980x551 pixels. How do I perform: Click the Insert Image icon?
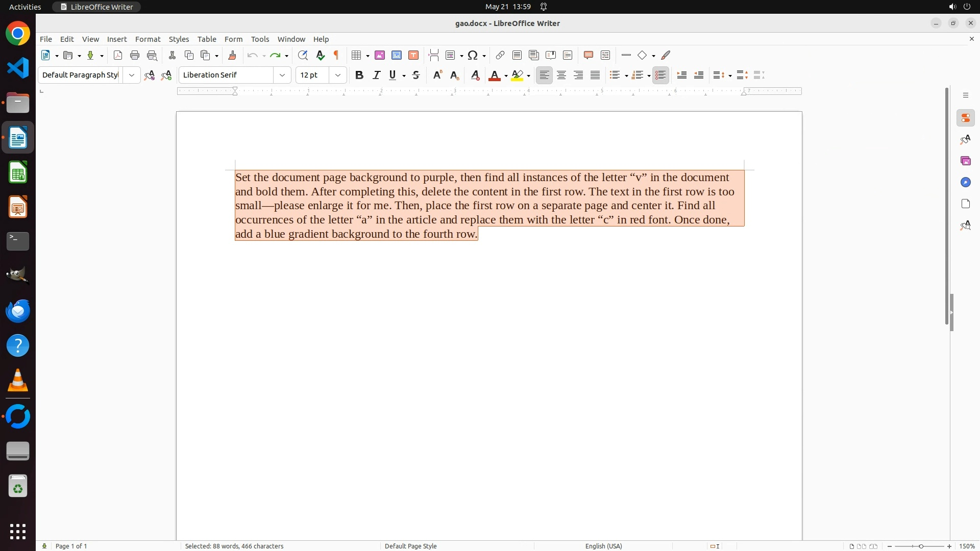[380, 55]
